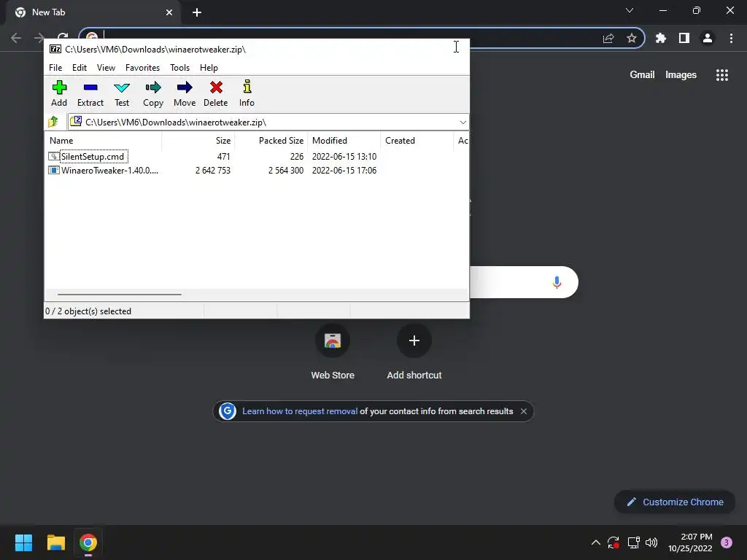Click the Add shortcut button

[414, 352]
